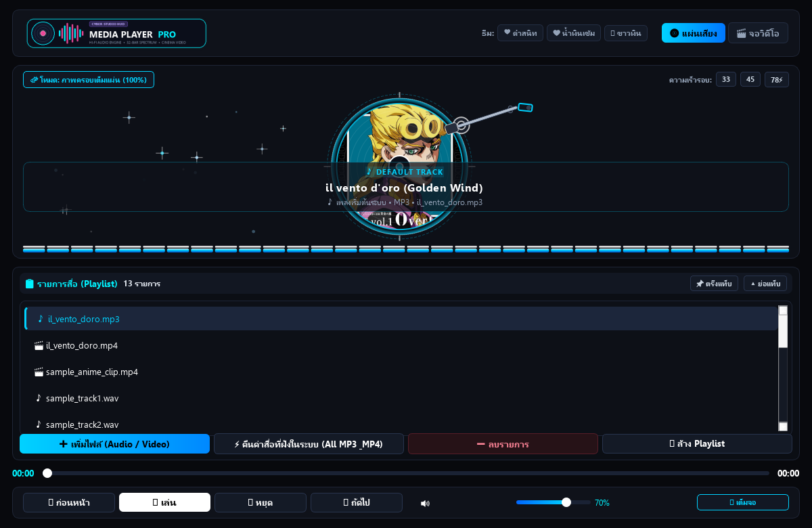Switch to แผ่นเสียง vinyl mode
This screenshot has width=812, height=528.
pyautogui.click(x=694, y=33)
